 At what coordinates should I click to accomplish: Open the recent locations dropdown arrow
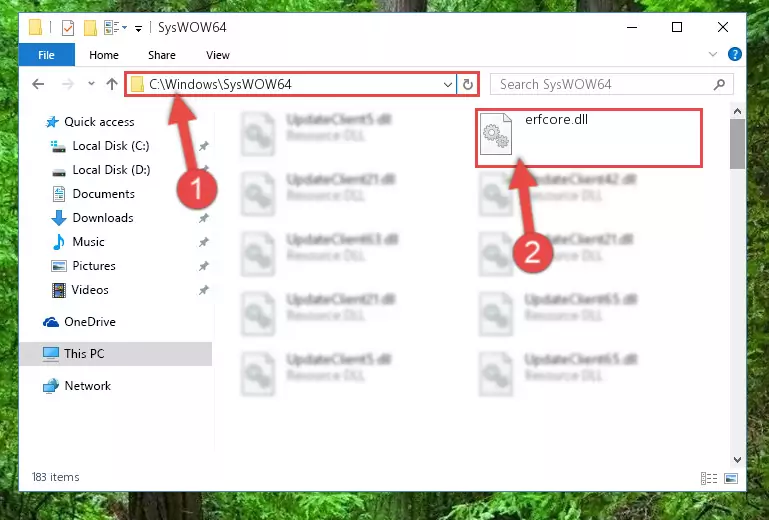pos(91,84)
